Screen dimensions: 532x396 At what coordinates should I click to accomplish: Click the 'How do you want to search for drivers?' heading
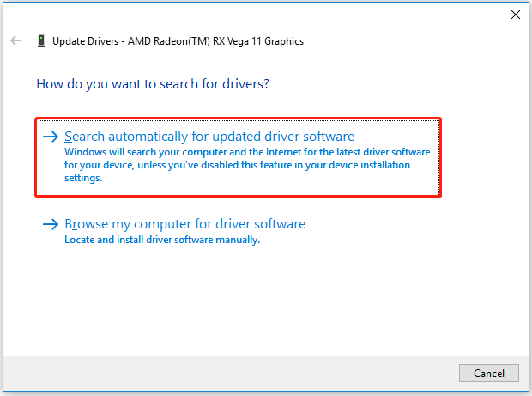point(153,84)
